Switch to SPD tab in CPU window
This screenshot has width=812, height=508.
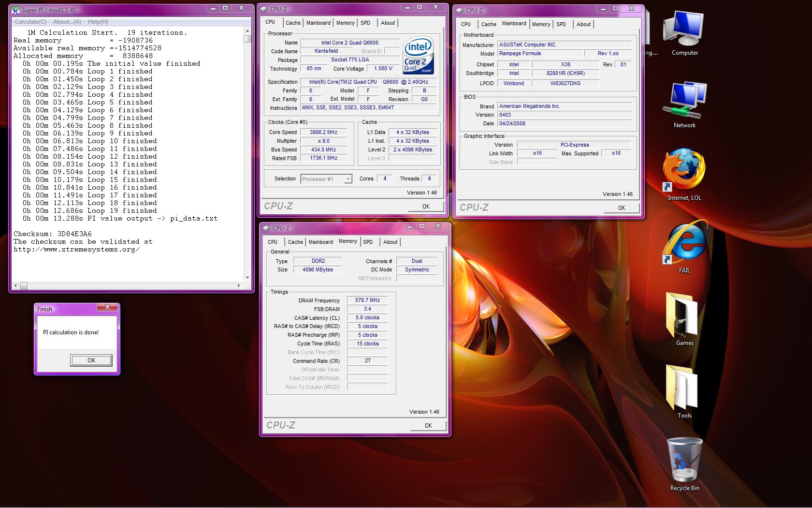[x=365, y=23]
